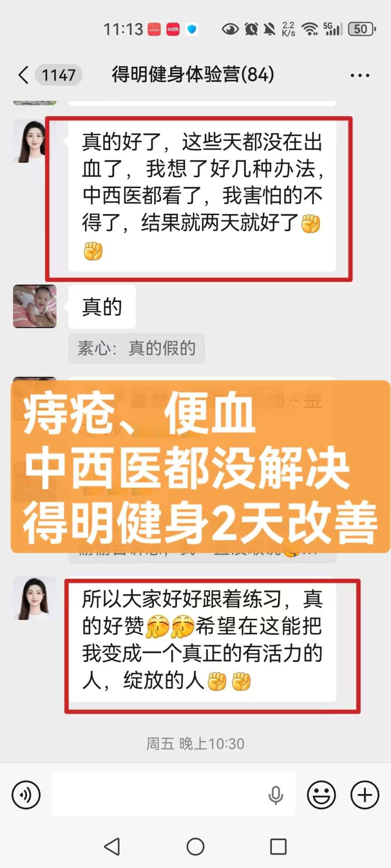Tap the message starting with 所以大家好好跟着练习
Screen dimensions: 391x868
(202, 639)
